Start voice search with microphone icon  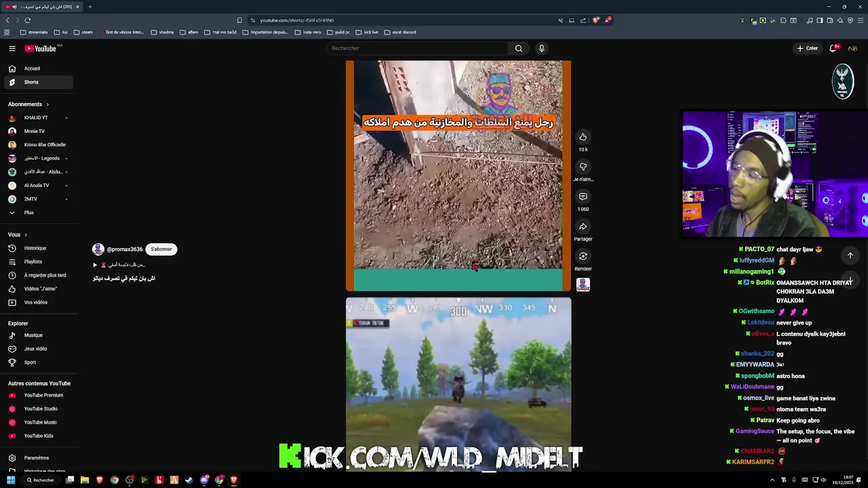coord(541,48)
